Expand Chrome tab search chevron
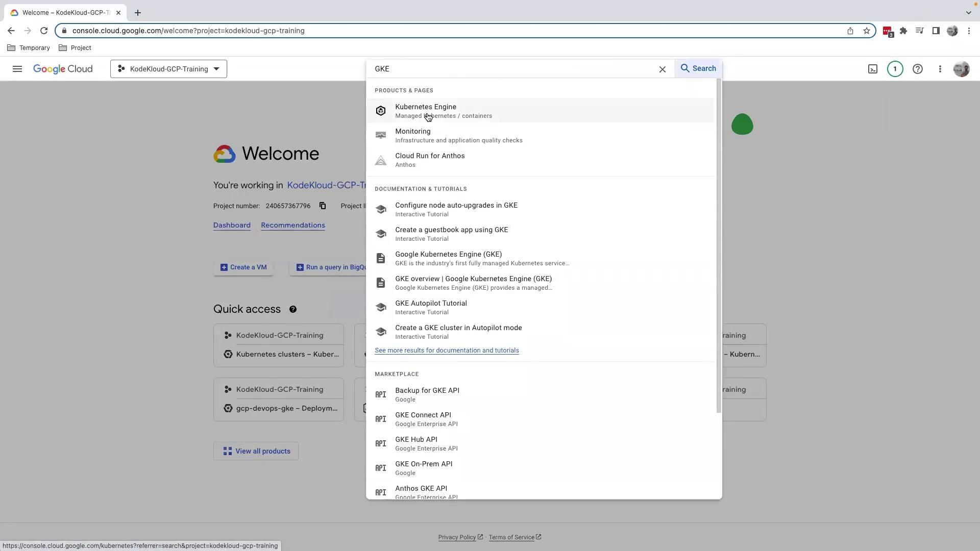This screenshot has width=980, height=551. coord(968,12)
